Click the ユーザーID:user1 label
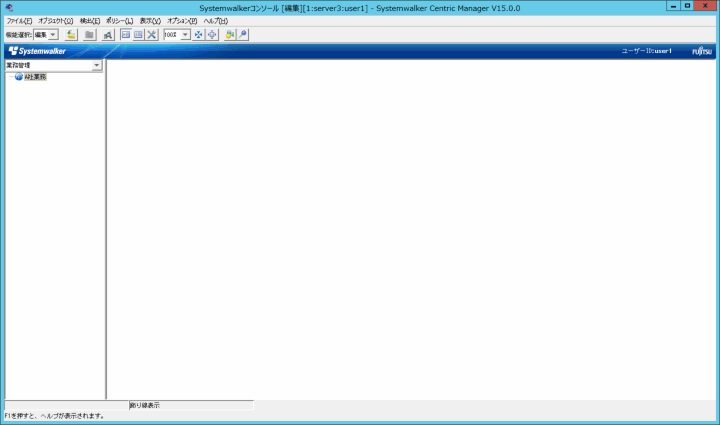The width and height of the screenshot is (720, 425). click(x=647, y=51)
